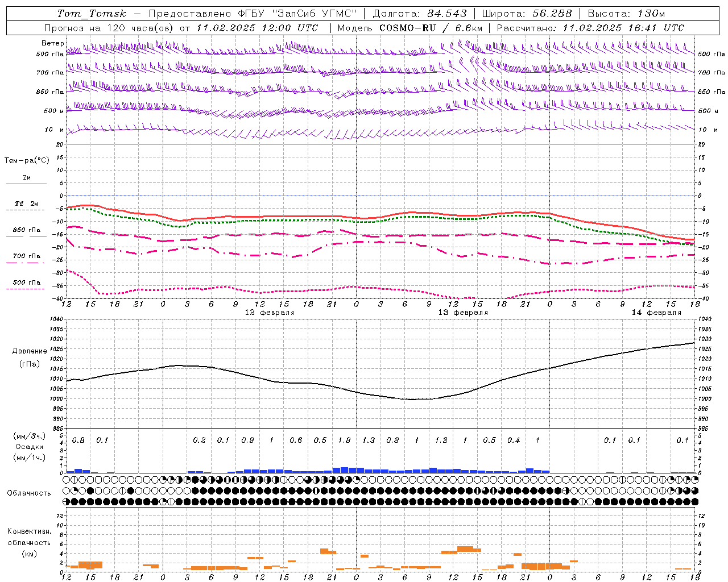Click the dotted 500 гПа temperature legend entry
This screenshot has width=728, height=582.
(x=26, y=284)
